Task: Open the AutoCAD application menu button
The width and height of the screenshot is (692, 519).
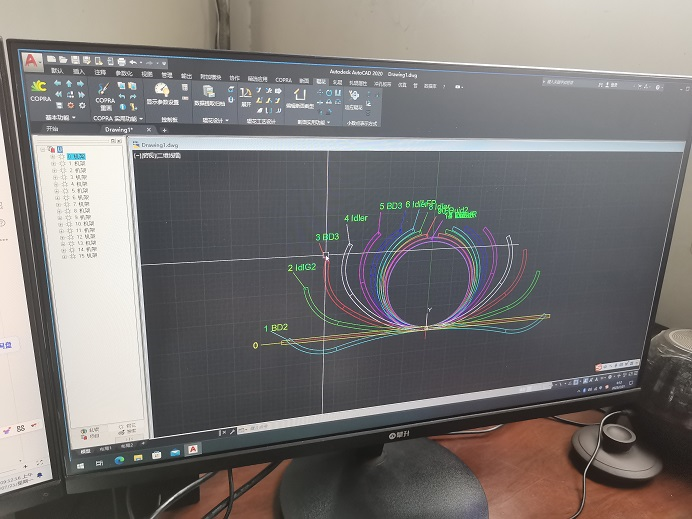Action: [31, 61]
